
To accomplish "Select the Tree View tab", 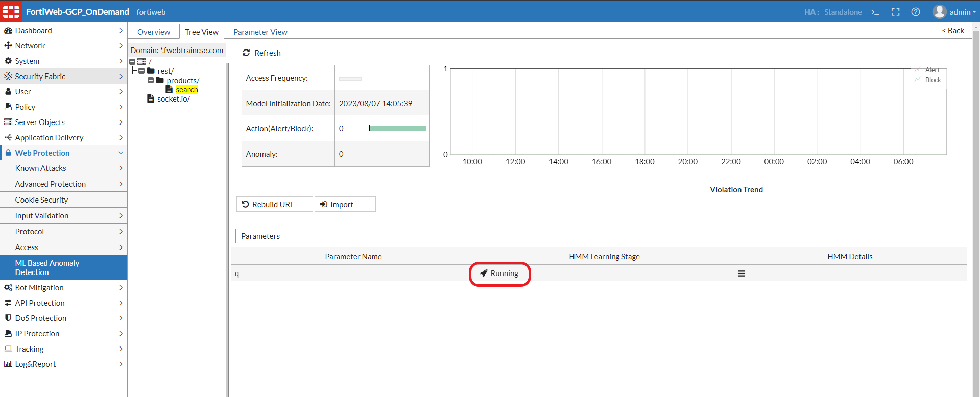I will tap(202, 32).
